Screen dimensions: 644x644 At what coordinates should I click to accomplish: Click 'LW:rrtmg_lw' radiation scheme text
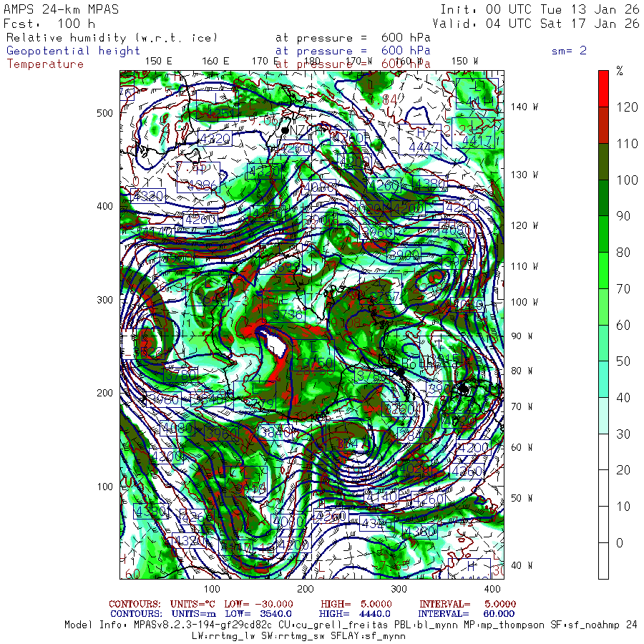point(223,636)
